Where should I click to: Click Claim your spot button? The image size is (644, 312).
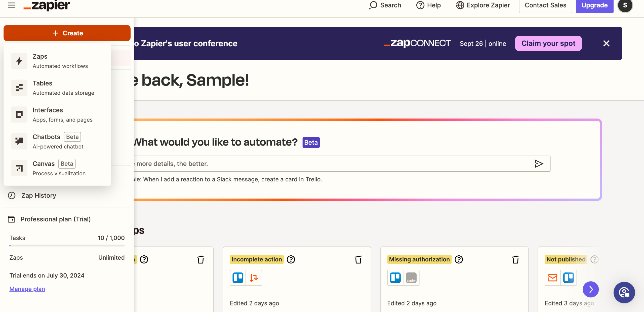(x=548, y=43)
